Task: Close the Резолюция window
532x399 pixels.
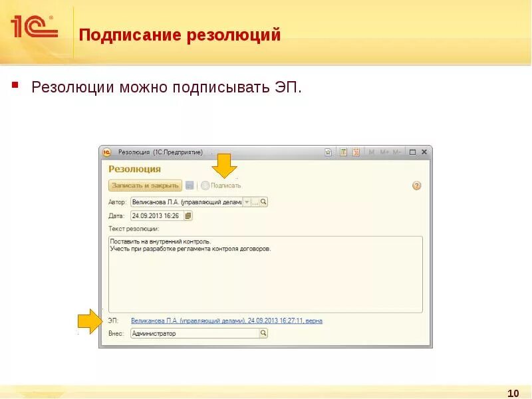Action: (x=424, y=152)
